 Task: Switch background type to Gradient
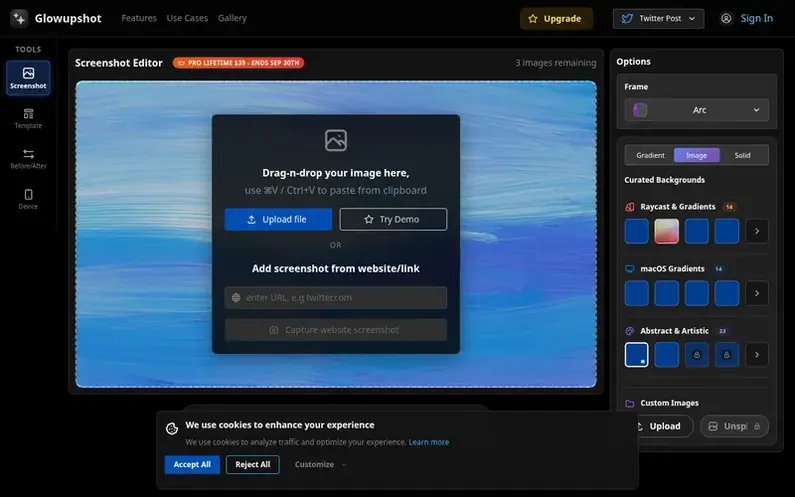(651, 155)
